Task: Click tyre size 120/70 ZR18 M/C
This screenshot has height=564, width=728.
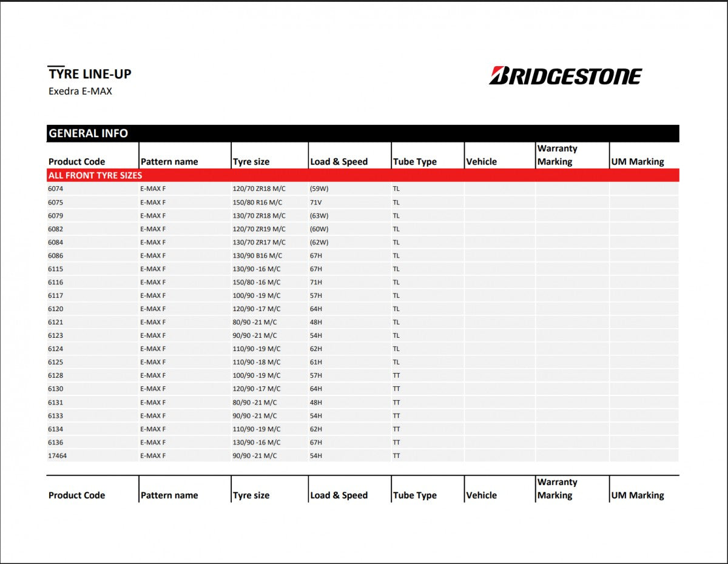Action: [x=259, y=189]
